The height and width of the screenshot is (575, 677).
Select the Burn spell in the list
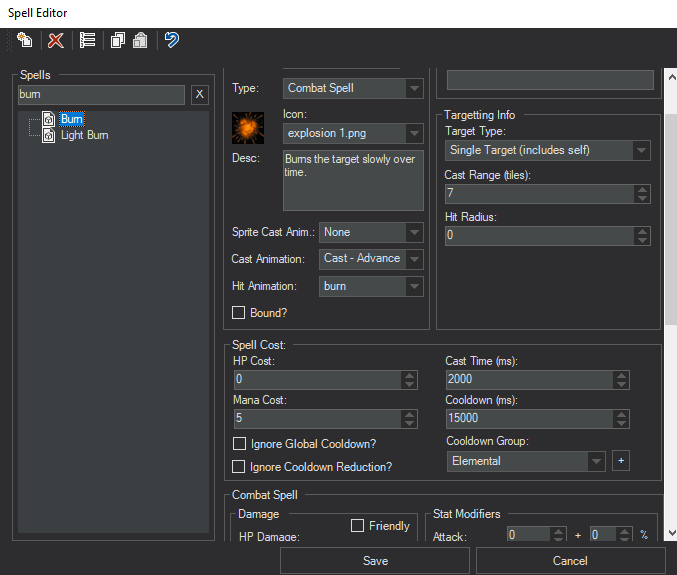click(72, 119)
